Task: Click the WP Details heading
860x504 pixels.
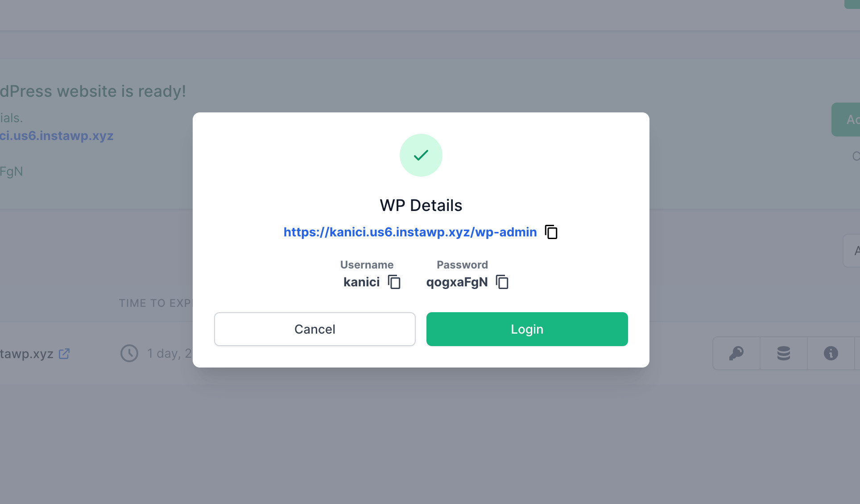Action: click(x=421, y=206)
